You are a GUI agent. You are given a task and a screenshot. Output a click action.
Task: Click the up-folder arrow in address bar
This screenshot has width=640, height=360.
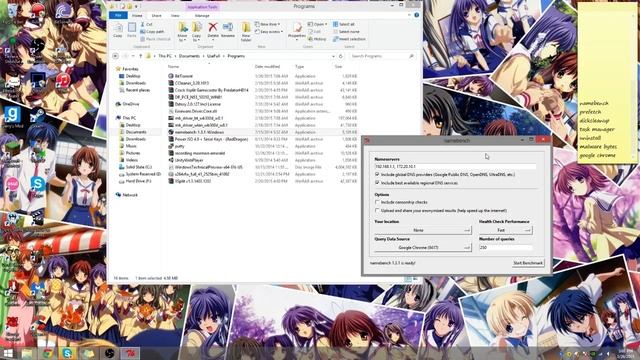[140, 56]
